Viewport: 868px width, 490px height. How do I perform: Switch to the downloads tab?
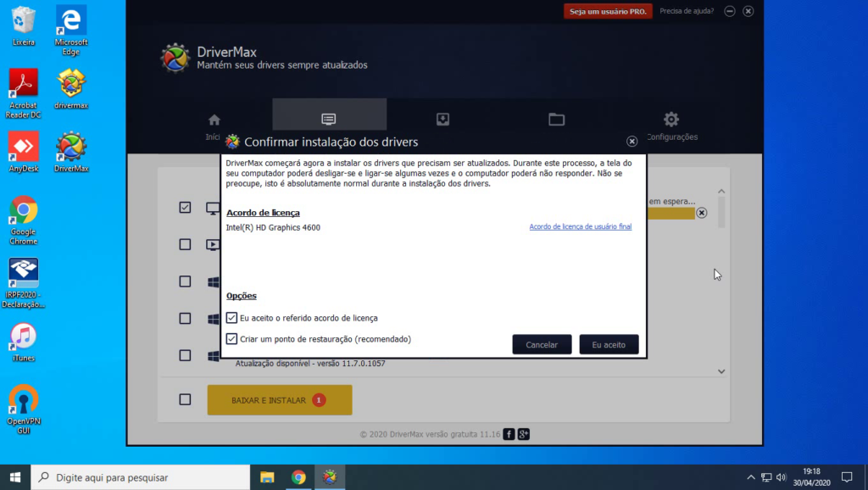(442, 120)
